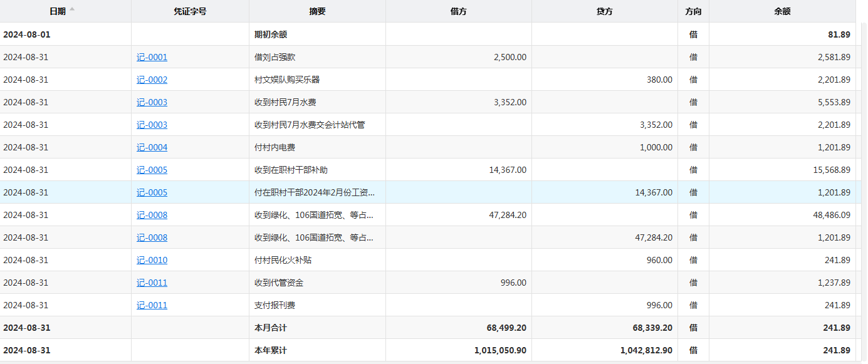
Task: Open 记-0008 link in 48,486.09 balance row
Action: point(152,215)
